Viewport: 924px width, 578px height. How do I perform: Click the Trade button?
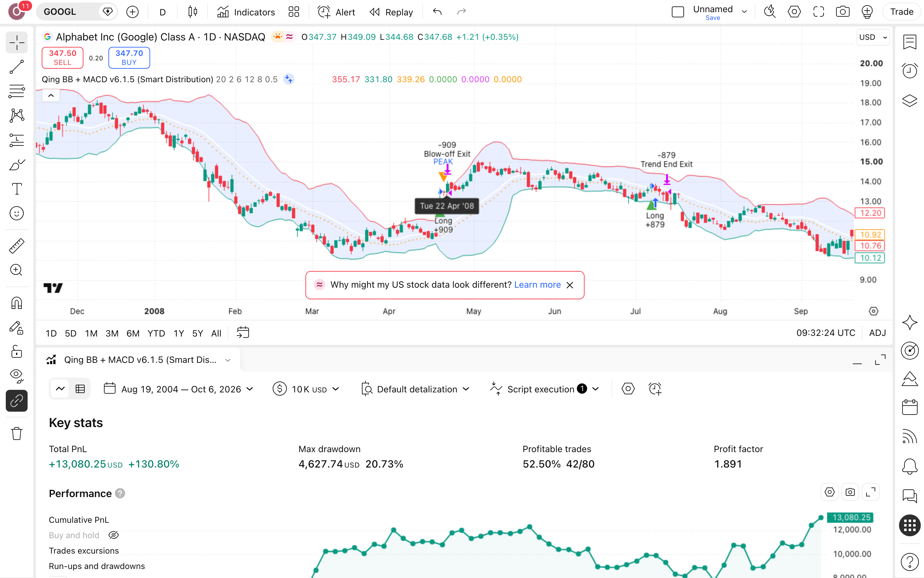pyautogui.click(x=902, y=12)
